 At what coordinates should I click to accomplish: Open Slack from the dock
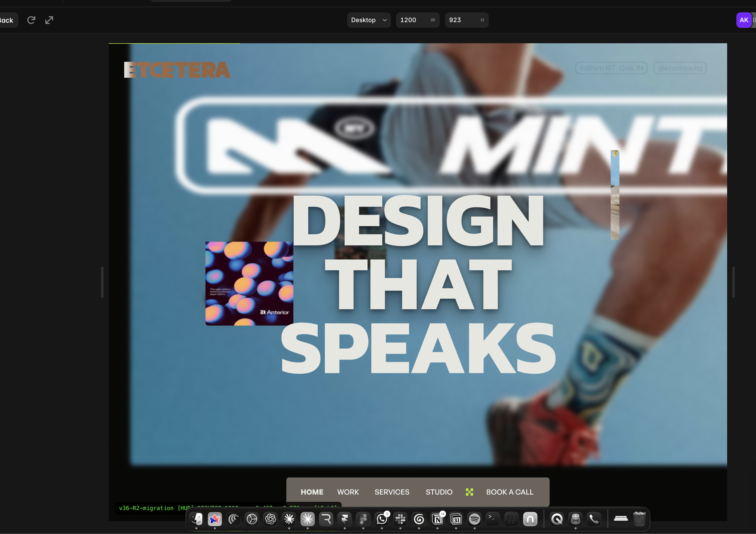tap(400, 519)
